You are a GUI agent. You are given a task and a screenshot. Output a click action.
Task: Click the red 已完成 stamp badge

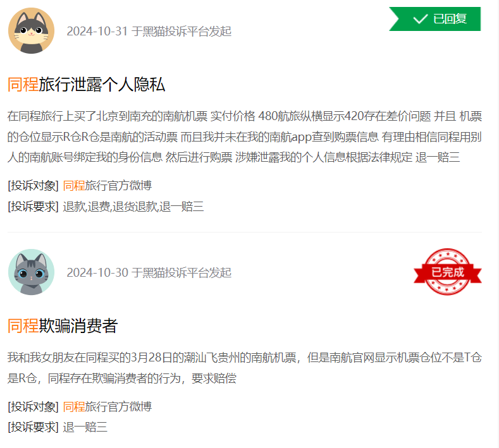point(447,272)
